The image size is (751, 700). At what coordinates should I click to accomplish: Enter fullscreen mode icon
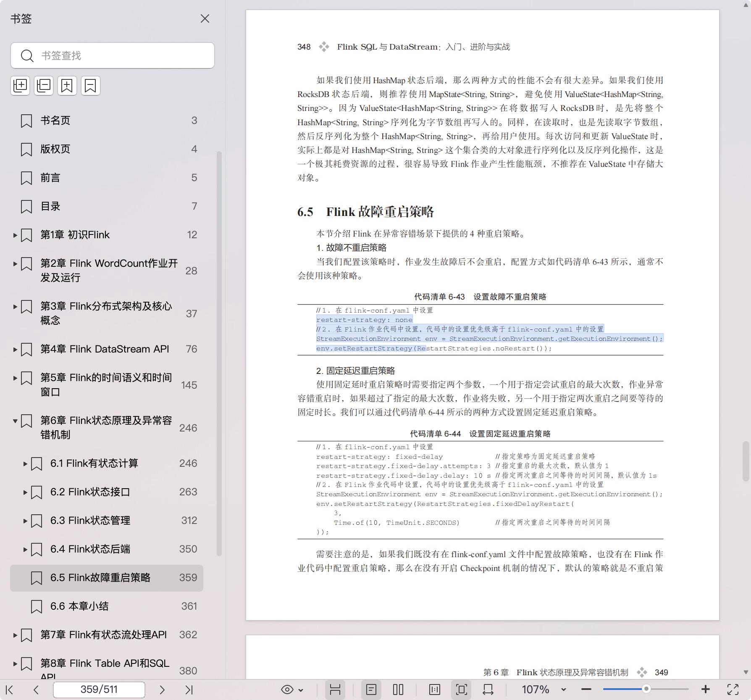(x=733, y=689)
